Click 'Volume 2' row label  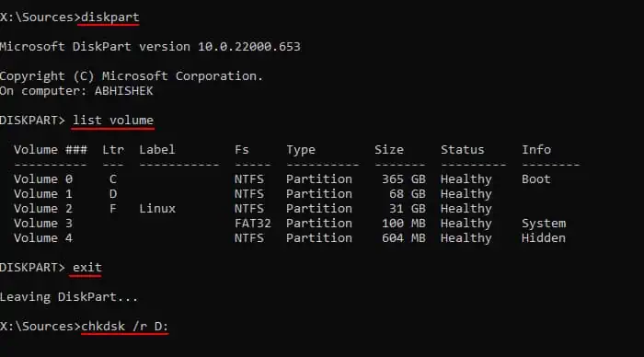[x=43, y=209]
